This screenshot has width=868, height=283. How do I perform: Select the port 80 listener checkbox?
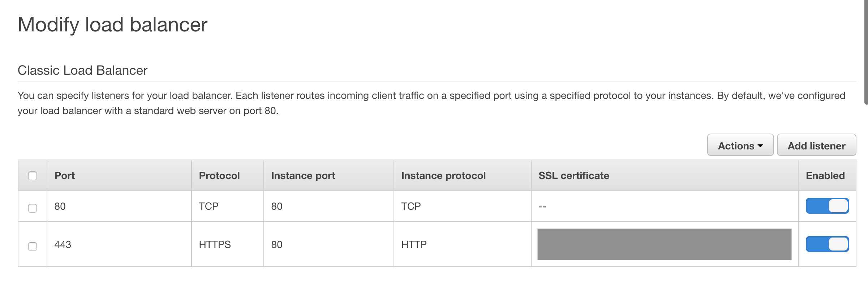click(x=33, y=208)
